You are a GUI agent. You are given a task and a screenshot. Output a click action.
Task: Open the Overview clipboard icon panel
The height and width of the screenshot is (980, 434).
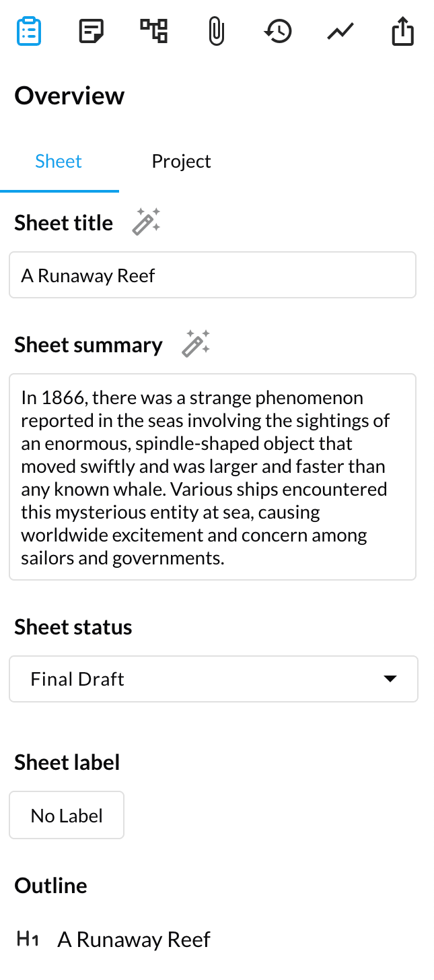click(x=28, y=32)
